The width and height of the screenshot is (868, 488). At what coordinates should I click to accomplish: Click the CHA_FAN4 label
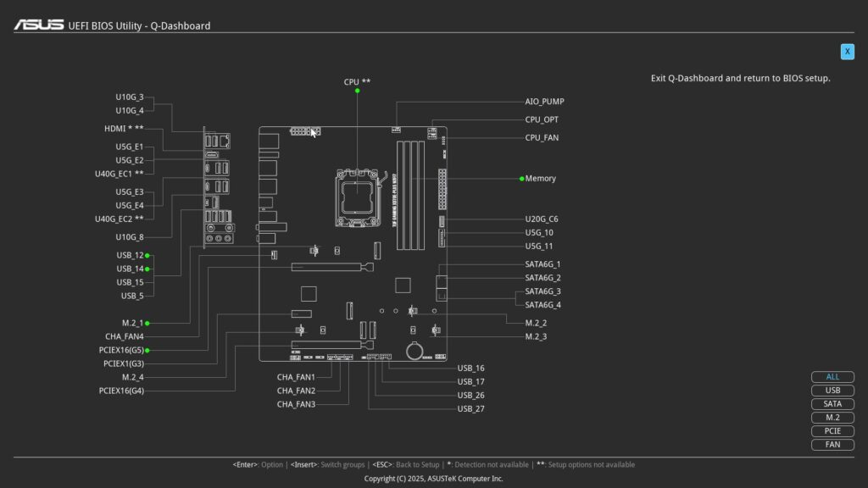tap(125, 336)
